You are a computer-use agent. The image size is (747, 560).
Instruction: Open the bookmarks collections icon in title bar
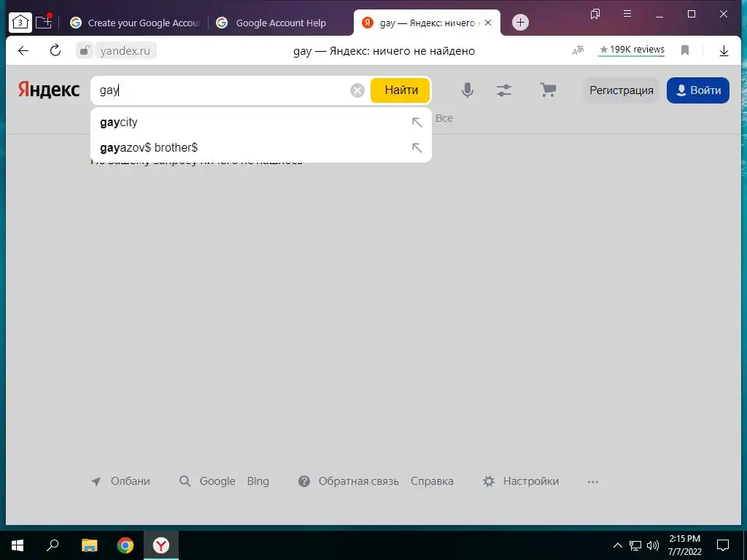point(595,14)
